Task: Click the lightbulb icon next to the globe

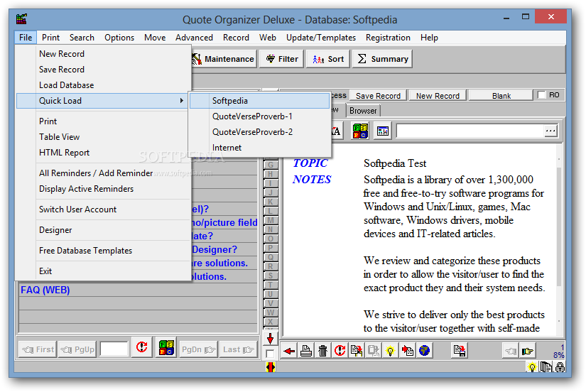Action: pyautogui.click(x=390, y=351)
